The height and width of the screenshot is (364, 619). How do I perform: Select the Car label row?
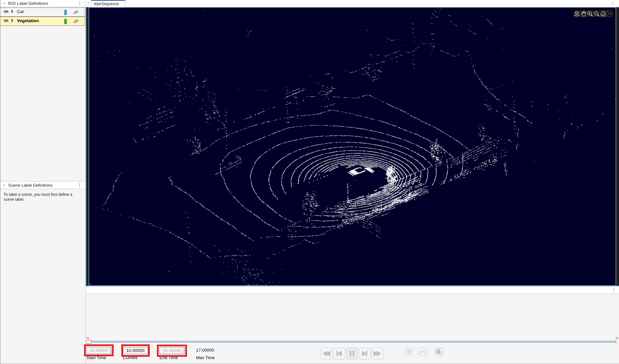click(43, 12)
